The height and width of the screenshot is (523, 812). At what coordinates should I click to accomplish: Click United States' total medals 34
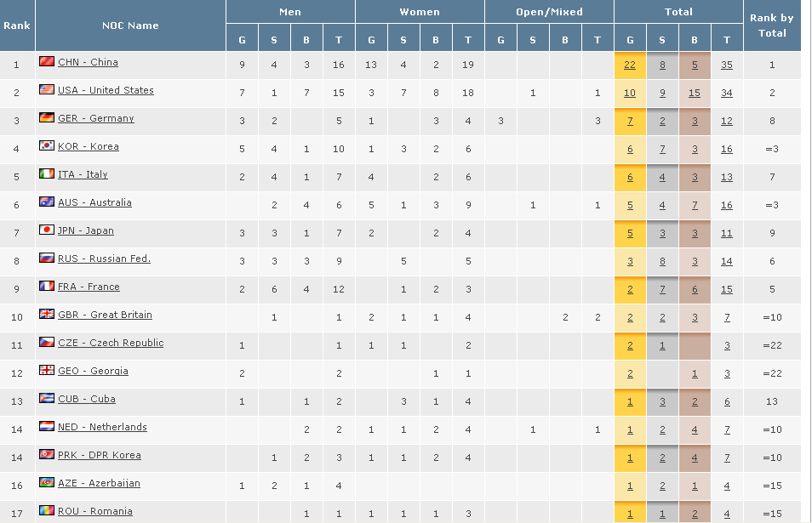click(x=726, y=93)
